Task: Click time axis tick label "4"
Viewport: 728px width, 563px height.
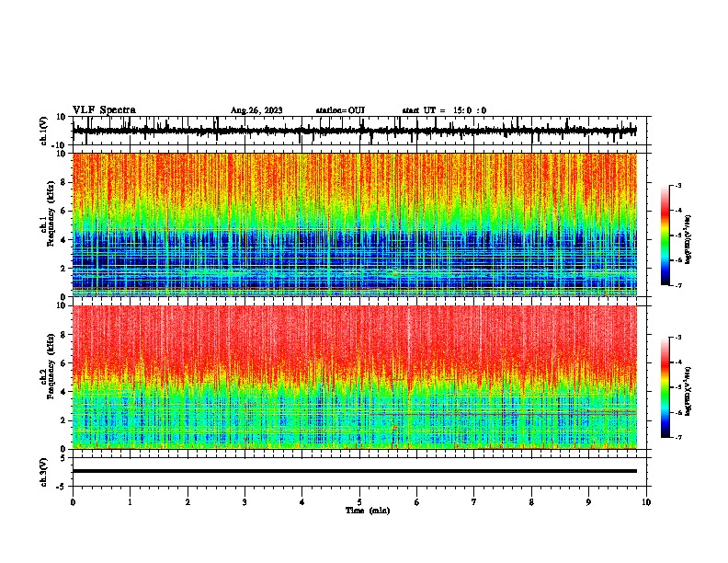Action: point(302,502)
